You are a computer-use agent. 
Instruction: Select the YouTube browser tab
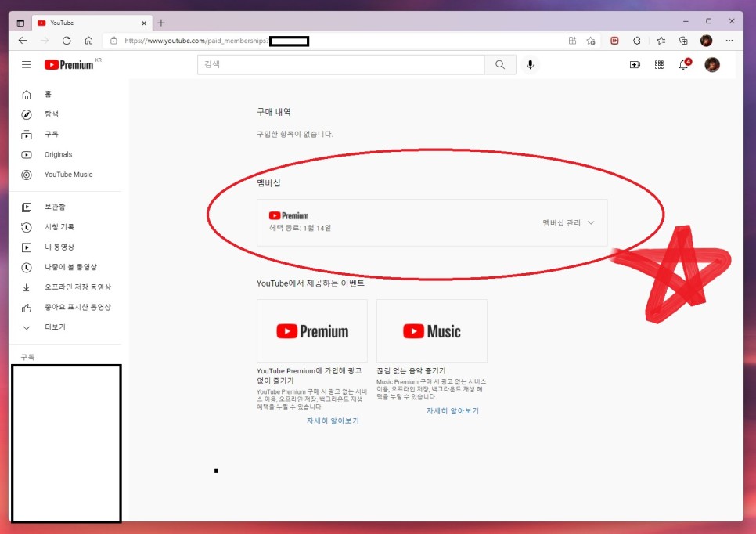coord(92,23)
